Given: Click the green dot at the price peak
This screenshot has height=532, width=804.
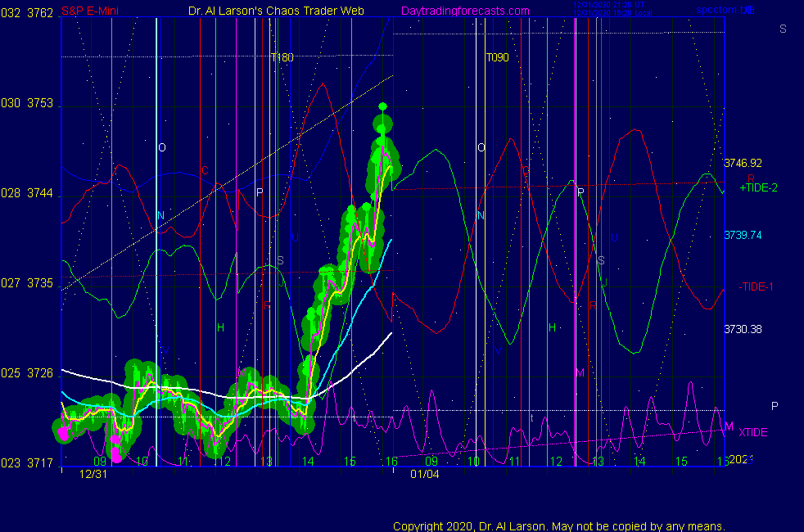Looking at the screenshot, I should click(382, 106).
